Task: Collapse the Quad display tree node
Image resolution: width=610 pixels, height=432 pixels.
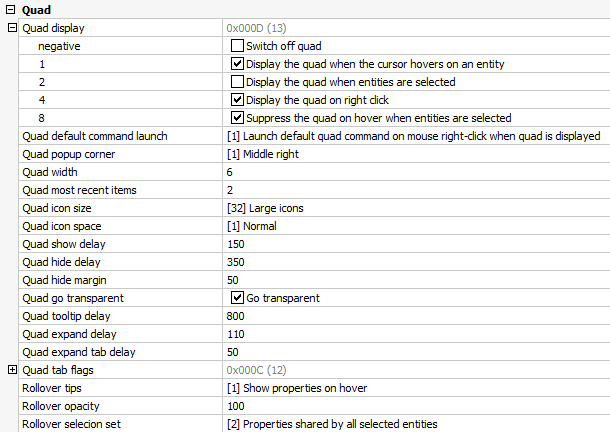Action: pyautogui.click(x=12, y=28)
